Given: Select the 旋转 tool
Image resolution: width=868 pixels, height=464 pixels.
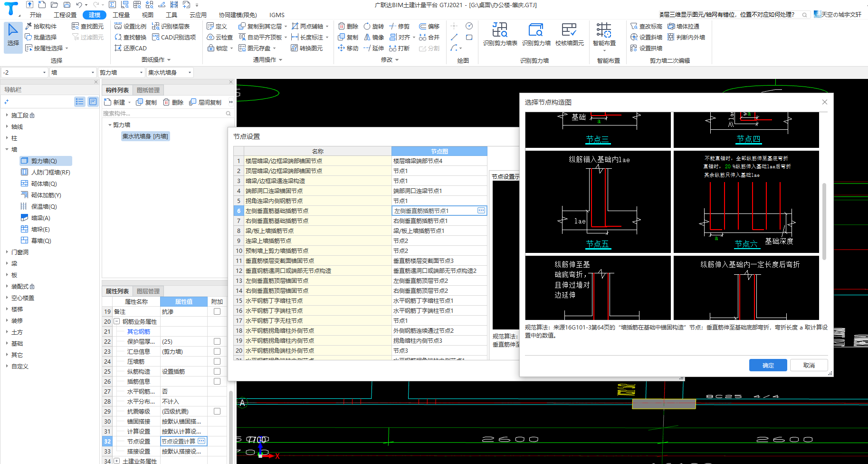Looking at the screenshot, I should 374,26.
